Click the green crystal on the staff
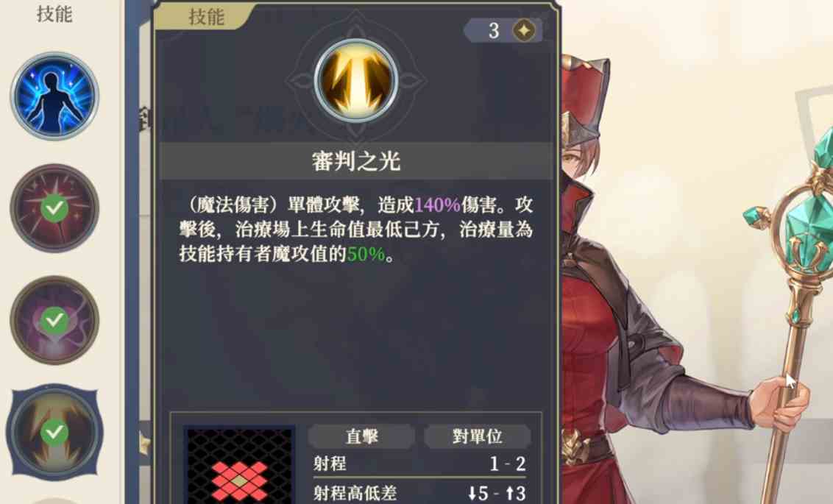This screenshot has width=833, height=504. coord(809,227)
